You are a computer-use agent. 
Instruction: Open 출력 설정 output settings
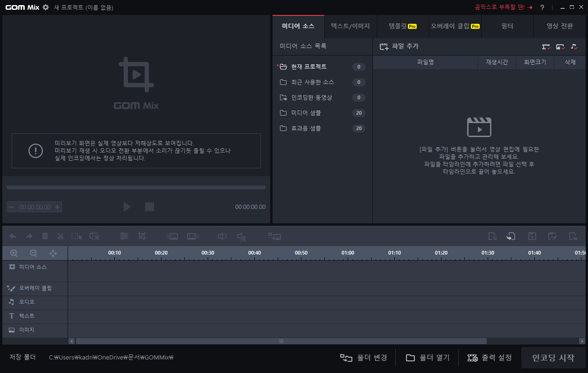coord(490,358)
